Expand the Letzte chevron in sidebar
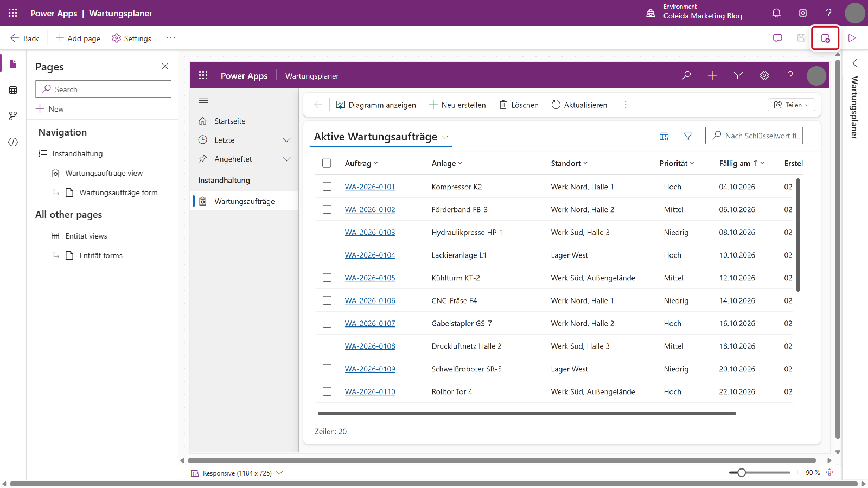Viewport: 868px width, 488px height. (x=286, y=140)
